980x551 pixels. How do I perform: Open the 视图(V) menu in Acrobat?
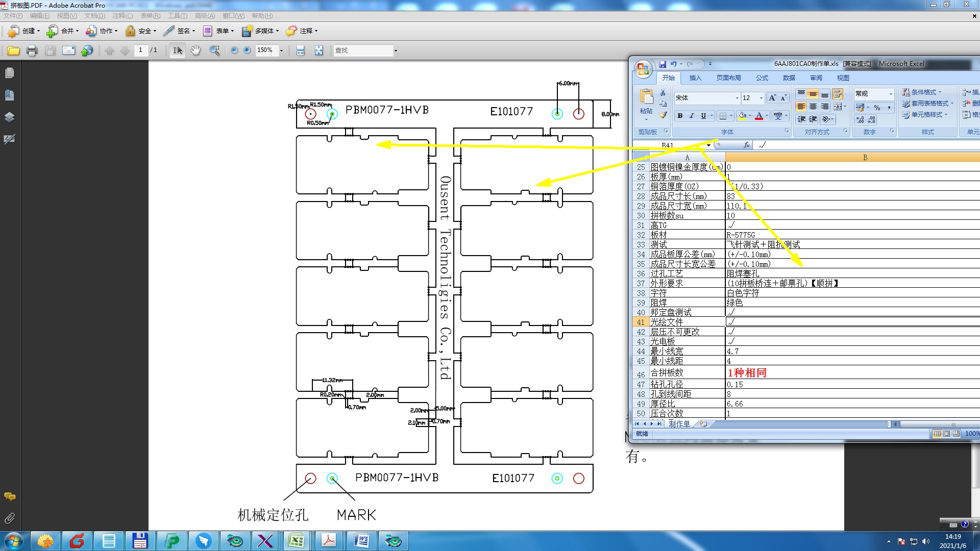tap(67, 16)
